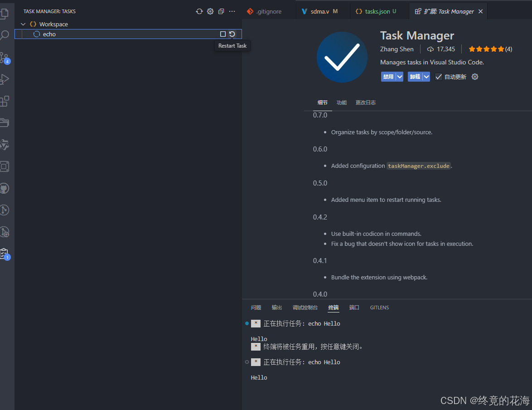
Task: Switch to the .gitignore editor tab
Action: pyautogui.click(x=265, y=11)
